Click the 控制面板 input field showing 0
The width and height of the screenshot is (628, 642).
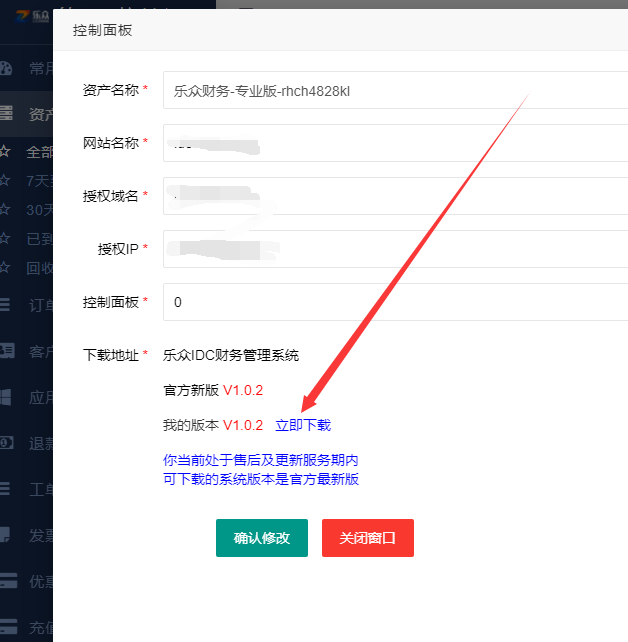tap(395, 302)
